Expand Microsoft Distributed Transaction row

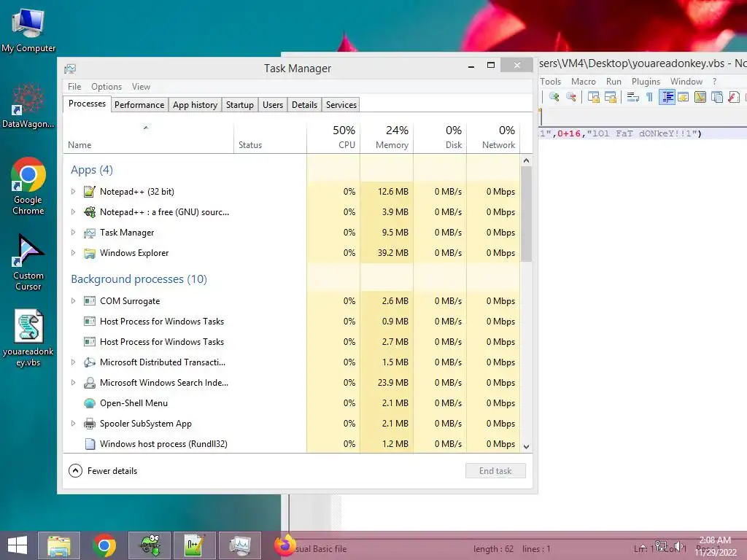coord(73,362)
